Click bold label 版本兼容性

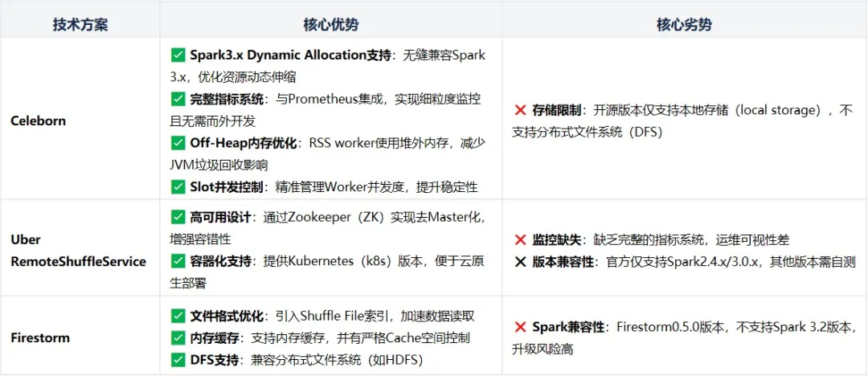[563, 262]
